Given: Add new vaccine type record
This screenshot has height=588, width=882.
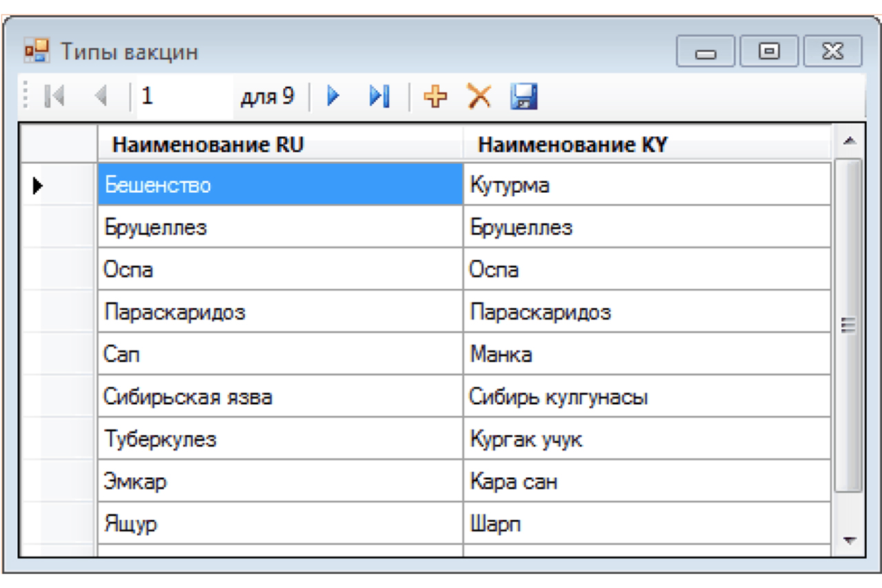Looking at the screenshot, I should click(x=435, y=97).
